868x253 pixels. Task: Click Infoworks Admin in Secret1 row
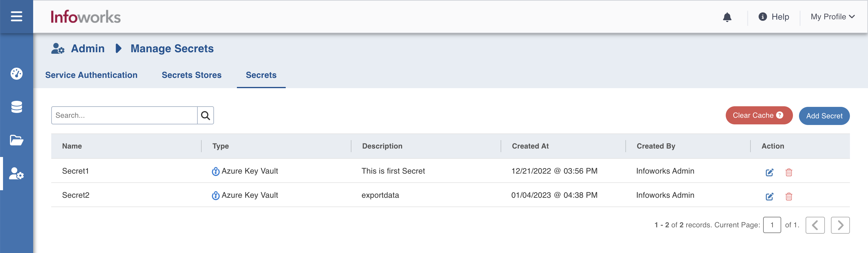click(x=665, y=171)
